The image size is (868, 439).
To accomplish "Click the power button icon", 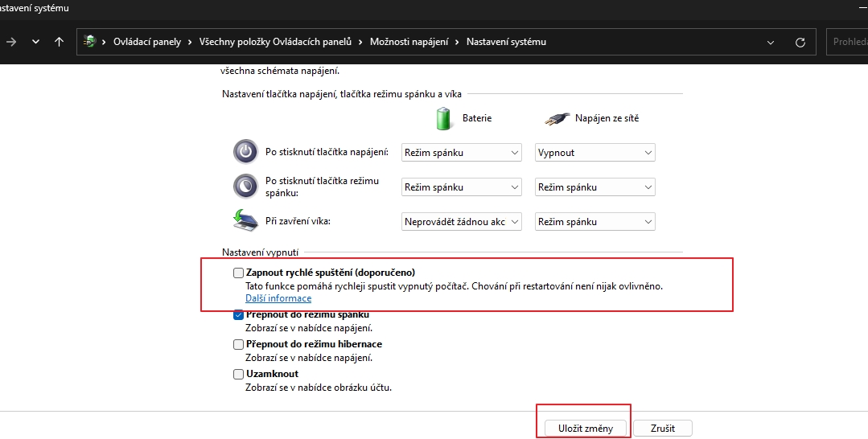I will click(x=245, y=152).
